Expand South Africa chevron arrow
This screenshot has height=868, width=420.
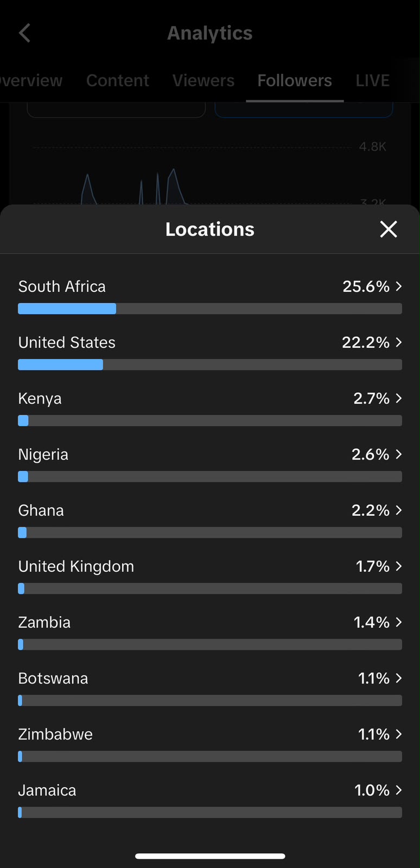[399, 286]
